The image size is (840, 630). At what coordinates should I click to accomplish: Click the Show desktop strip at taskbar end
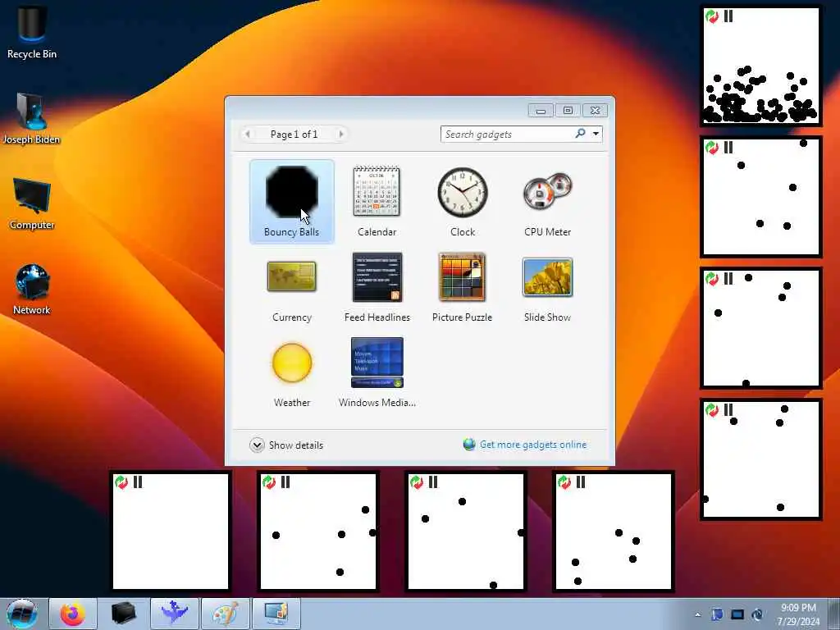(834, 614)
